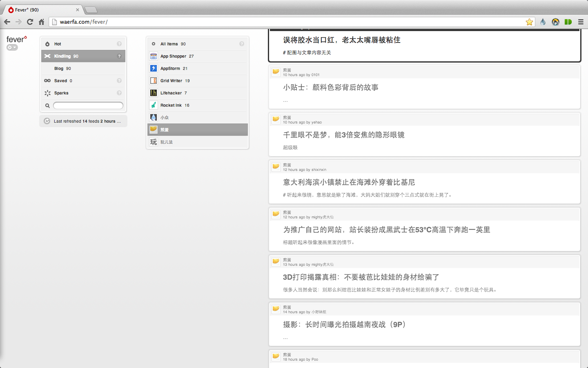The image size is (588, 368).
Task: Click the AppStorm lightning bolt icon
Action: point(154,69)
